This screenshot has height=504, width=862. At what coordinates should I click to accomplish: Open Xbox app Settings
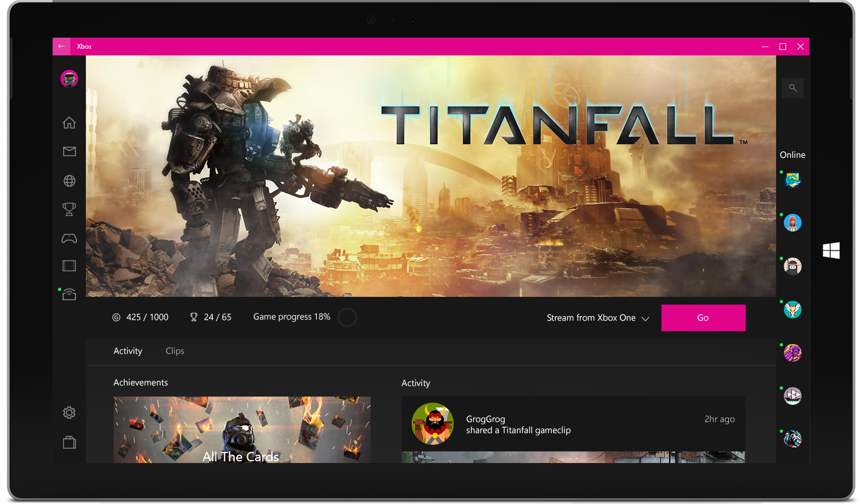point(69,413)
